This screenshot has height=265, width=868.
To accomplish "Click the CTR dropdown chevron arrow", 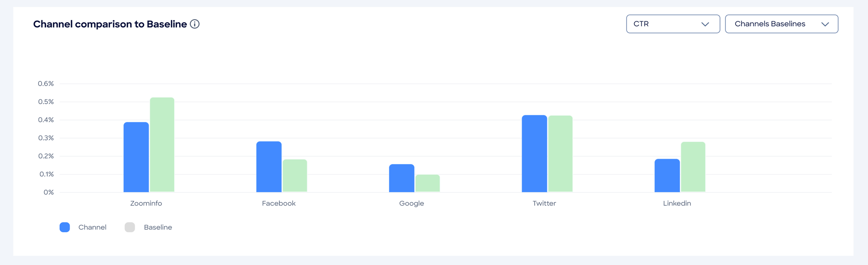I will (x=705, y=24).
